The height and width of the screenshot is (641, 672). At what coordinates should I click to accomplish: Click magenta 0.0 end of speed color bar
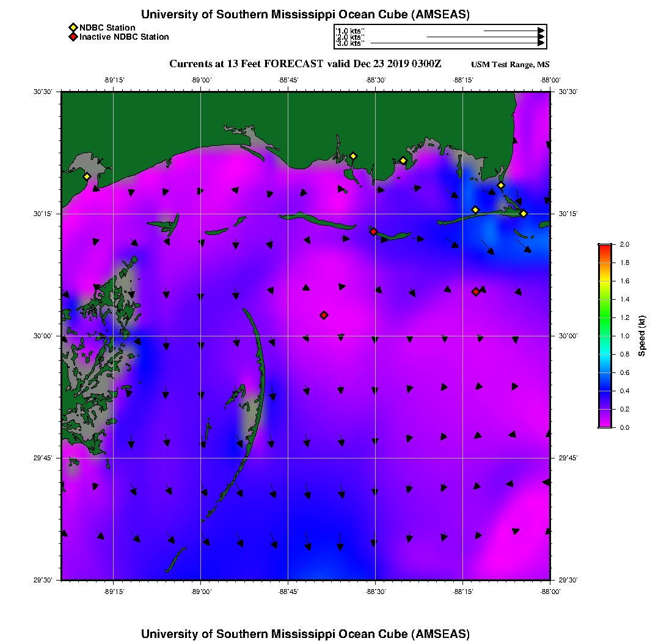coord(604,425)
